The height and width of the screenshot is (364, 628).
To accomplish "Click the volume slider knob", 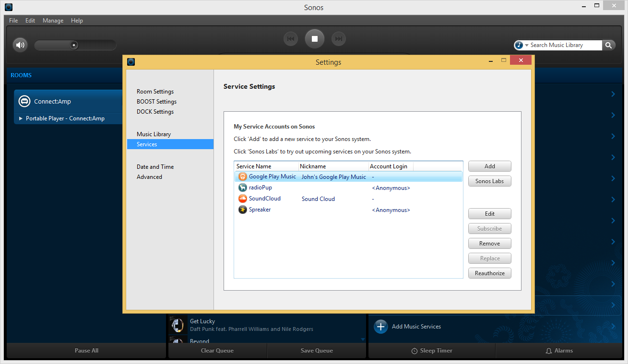I will coord(74,45).
